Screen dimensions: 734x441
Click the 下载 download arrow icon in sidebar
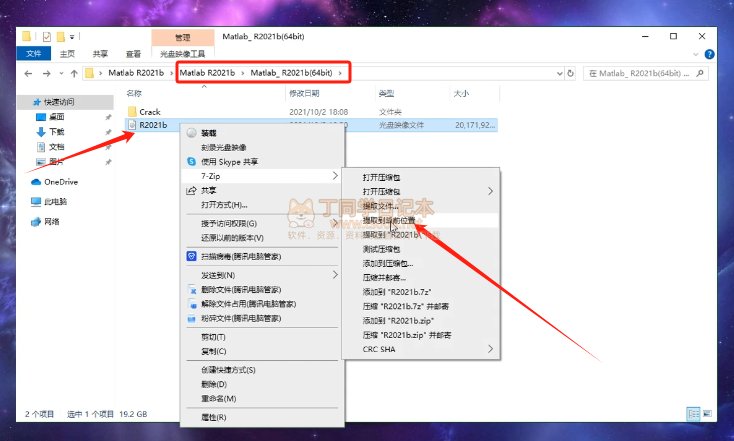(41, 132)
